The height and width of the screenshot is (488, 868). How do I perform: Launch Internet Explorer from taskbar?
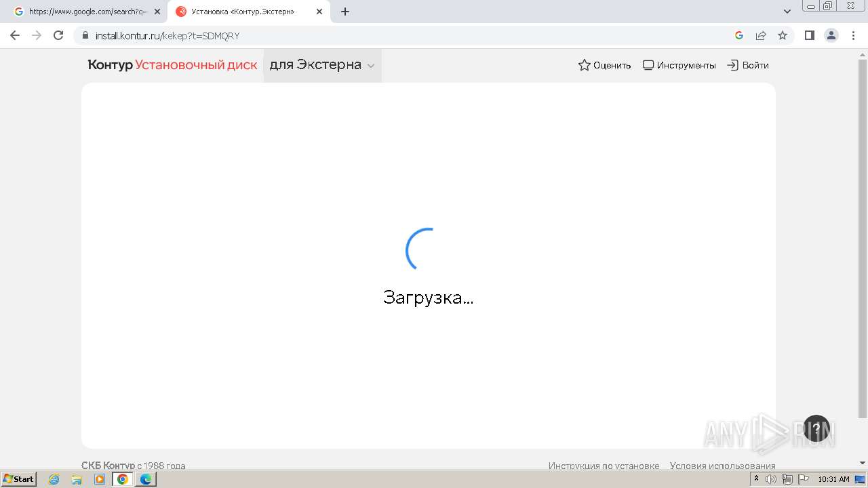click(x=54, y=479)
